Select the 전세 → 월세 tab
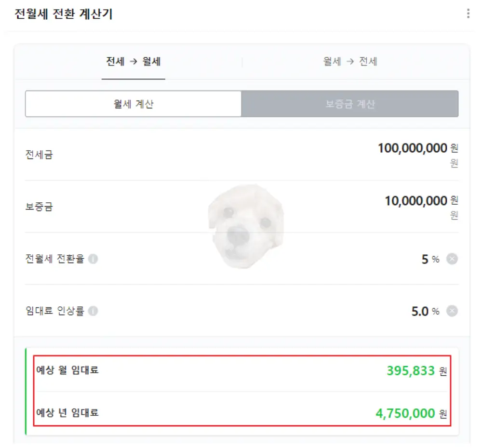The image size is (481, 448). coord(133,62)
